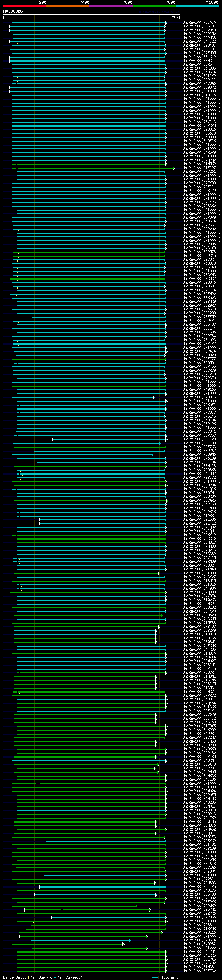This screenshot has height=980, width=222.
Task: Select hit label UniRef100_Q06YX9
Action: 199,840
